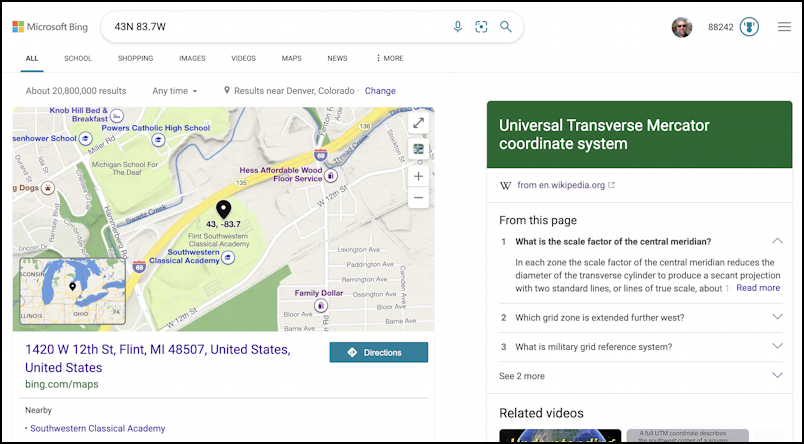Click the Read more link

(758, 288)
